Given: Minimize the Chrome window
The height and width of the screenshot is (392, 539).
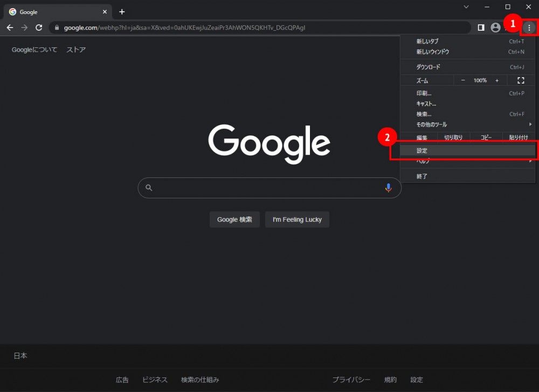Looking at the screenshot, I should point(487,7).
